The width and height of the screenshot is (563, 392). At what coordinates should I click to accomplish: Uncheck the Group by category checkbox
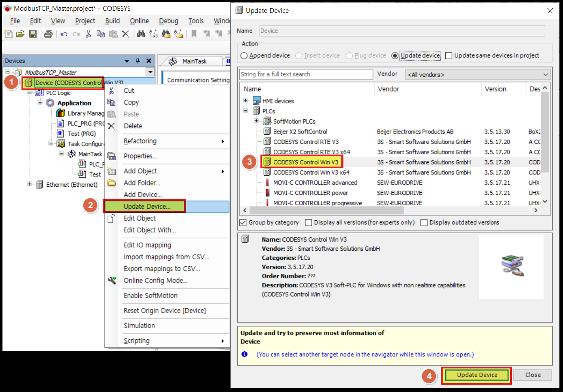point(243,222)
